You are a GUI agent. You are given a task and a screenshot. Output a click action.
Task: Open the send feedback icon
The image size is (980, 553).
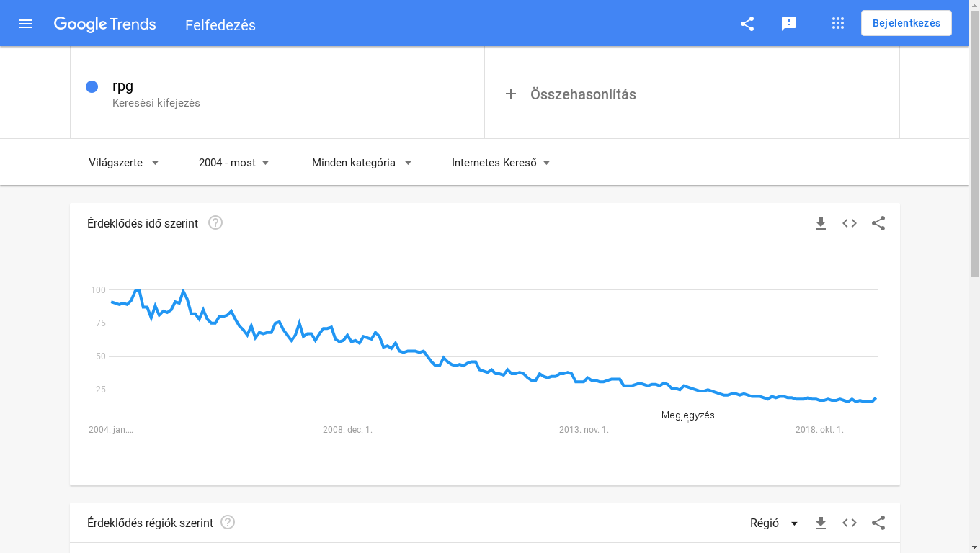pyautogui.click(x=789, y=24)
